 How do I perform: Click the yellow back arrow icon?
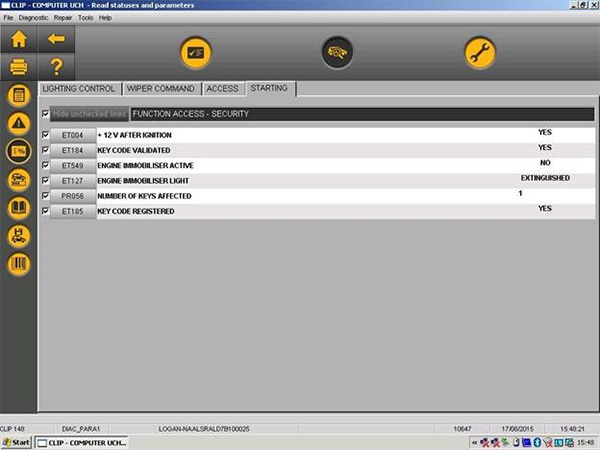click(56, 41)
